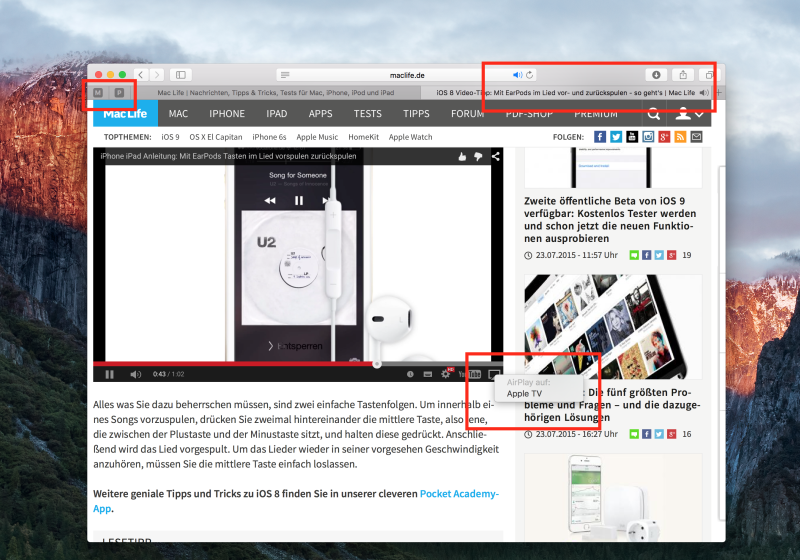Expand the user account dropdown

click(x=689, y=114)
